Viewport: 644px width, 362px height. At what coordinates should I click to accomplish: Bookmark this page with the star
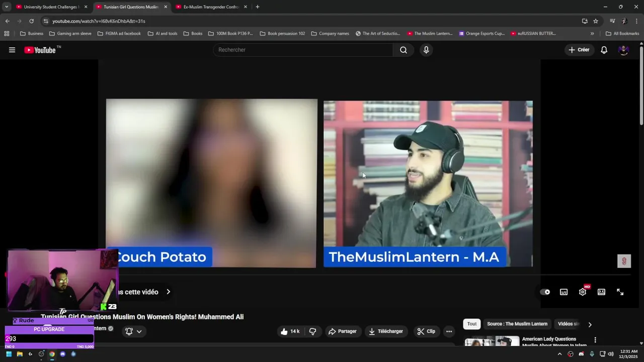point(596,21)
